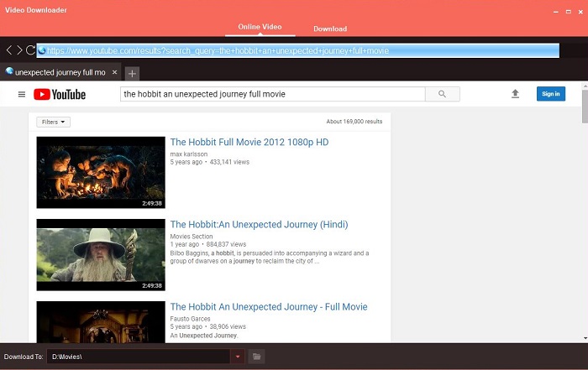Viewport: 588px width, 370px height.
Task: Reload the page with refresh icon
Action: [30, 50]
